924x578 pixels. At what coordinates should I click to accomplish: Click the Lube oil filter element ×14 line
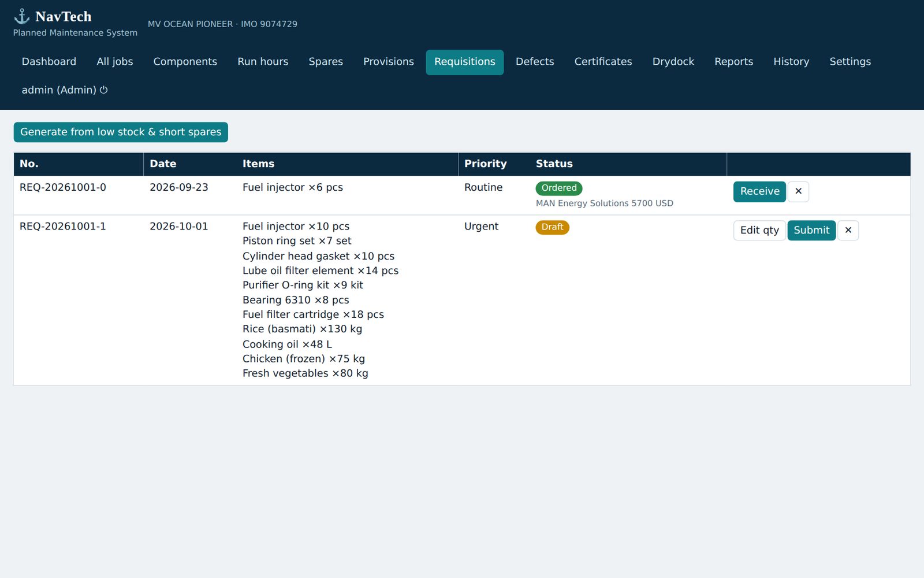click(321, 271)
